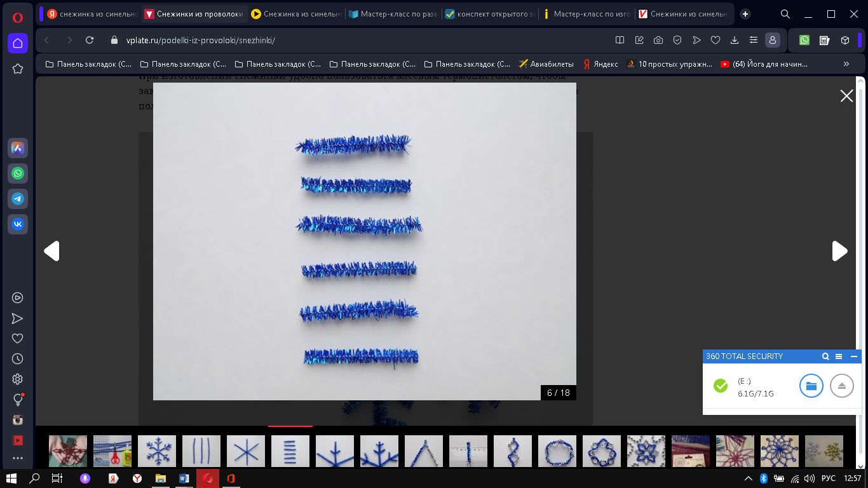Open the lightbulb tips icon in the sidebar
Viewport: 868px width, 488px height.
tap(18, 400)
